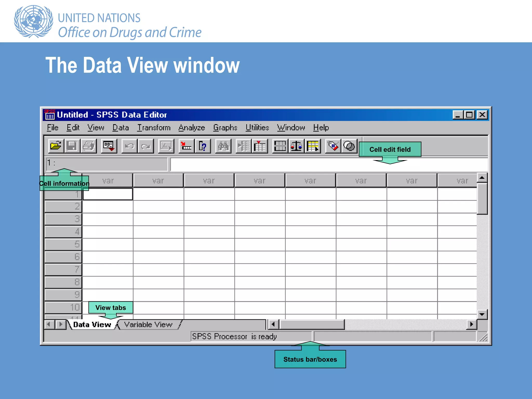Screen dimensions: 532x399
Task: Click the horizontal scrollbar right arrow
Action: (x=472, y=324)
